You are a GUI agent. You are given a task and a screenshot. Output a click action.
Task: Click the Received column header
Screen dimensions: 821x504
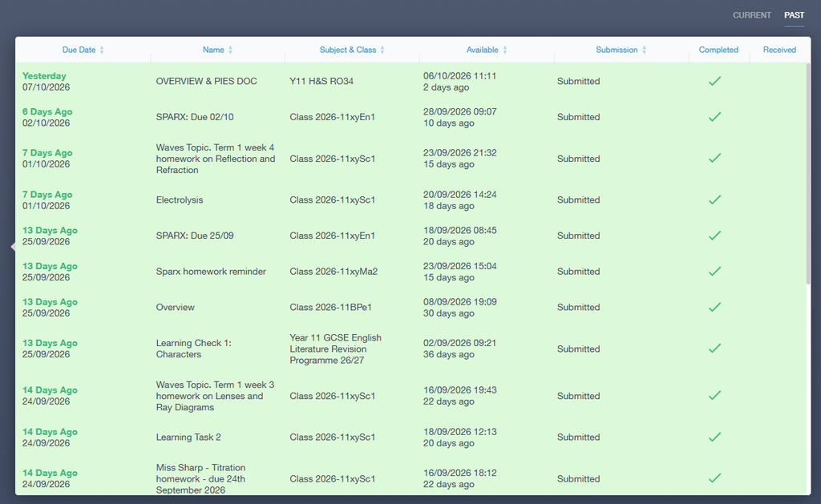click(779, 50)
